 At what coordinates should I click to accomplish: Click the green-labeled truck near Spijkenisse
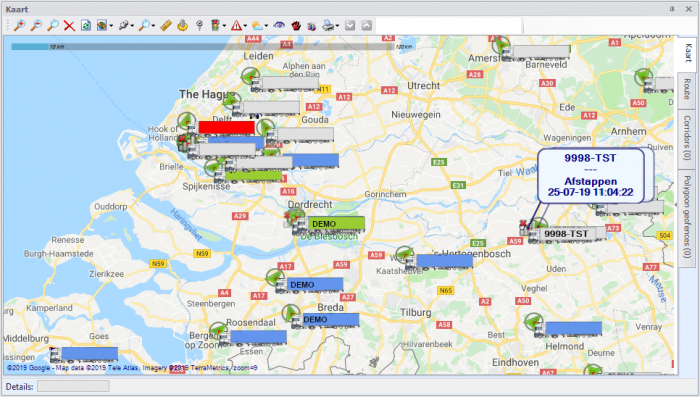pyautogui.click(x=247, y=176)
